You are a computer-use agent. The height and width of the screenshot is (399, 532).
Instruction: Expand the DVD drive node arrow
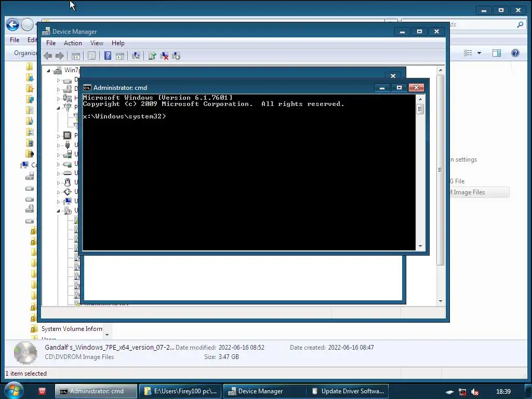click(58, 89)
